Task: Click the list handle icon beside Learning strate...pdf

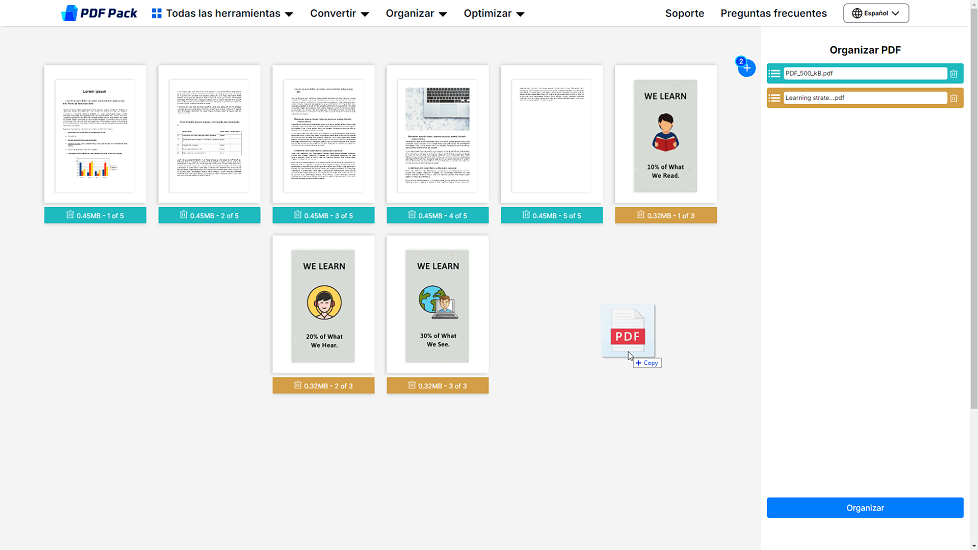Action: pyautogui.click(x=775, y=98)
